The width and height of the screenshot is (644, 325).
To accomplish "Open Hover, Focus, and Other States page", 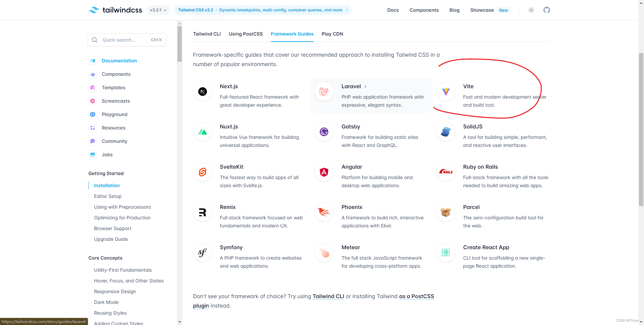I will pos(129,281).
